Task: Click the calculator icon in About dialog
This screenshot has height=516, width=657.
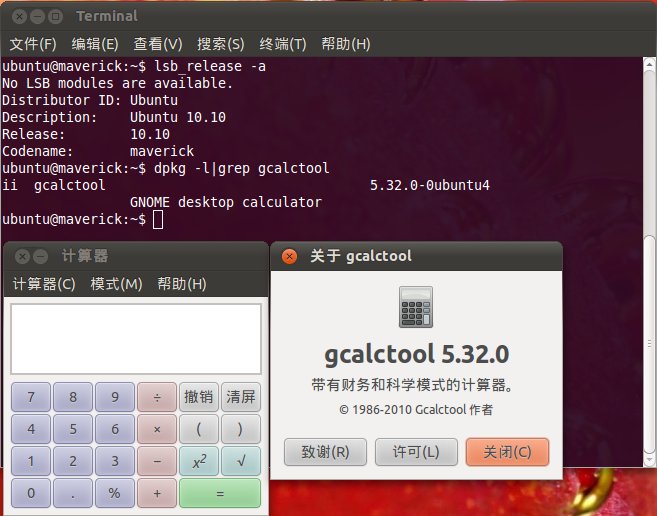Action: (416, 307)
